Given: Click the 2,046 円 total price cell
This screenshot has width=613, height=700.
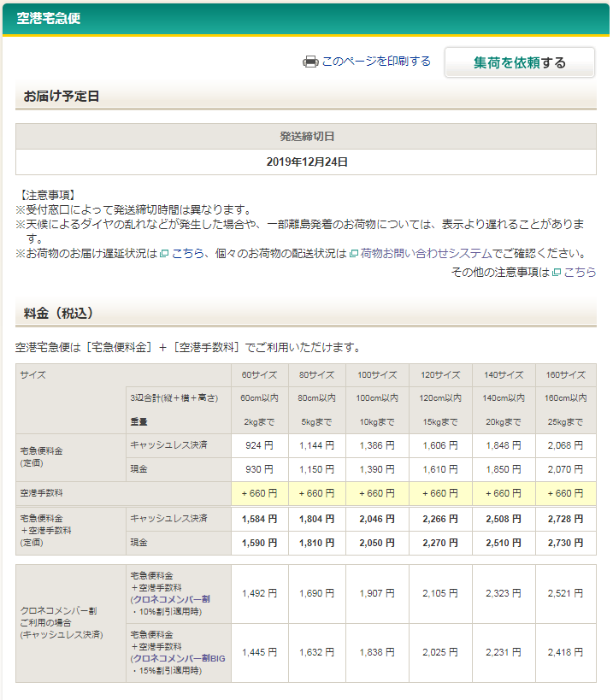Looking at the screenshot, I should (x=377, y=519).
